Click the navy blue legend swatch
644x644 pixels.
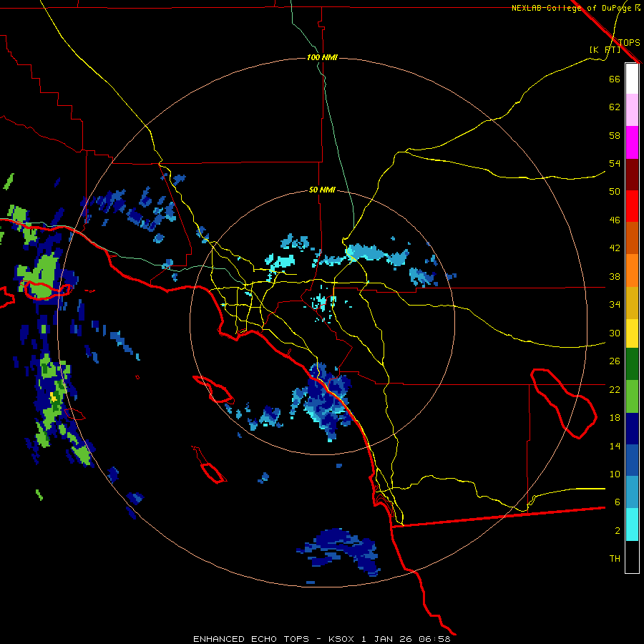[632, 429]
